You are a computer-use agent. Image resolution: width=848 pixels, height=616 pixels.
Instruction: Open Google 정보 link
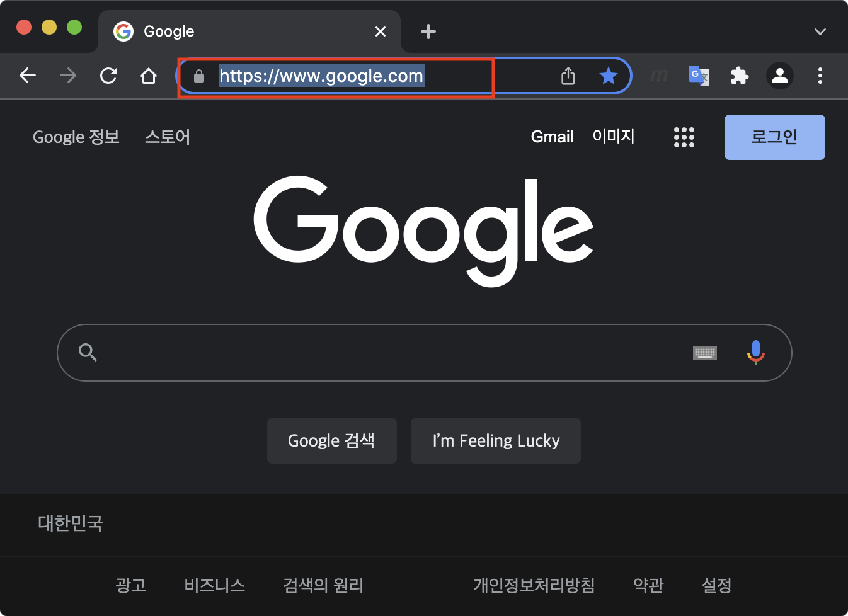(x=76, y=137)
